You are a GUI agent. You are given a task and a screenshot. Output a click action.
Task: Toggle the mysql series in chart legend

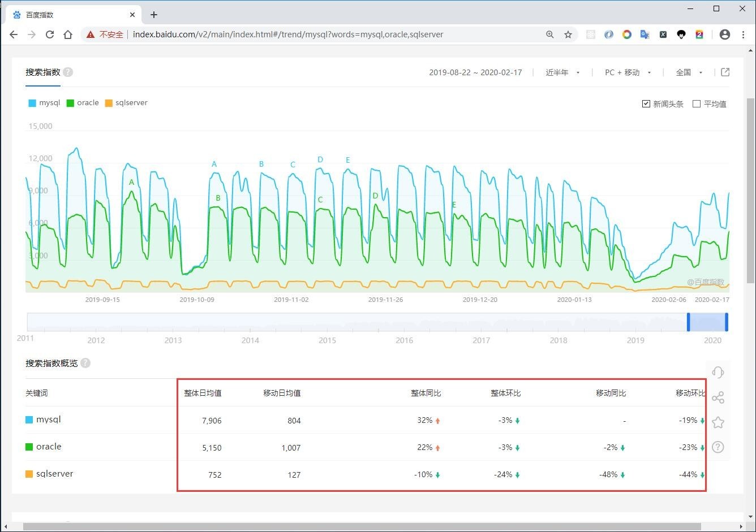[x=44, y=103]
